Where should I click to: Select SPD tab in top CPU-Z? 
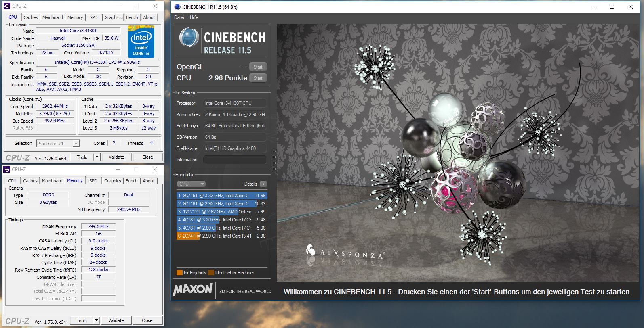93,17
